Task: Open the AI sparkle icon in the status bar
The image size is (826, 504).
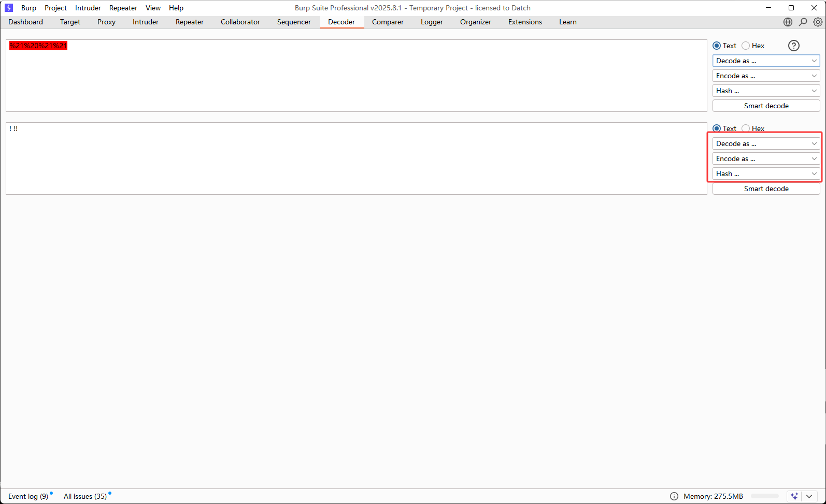Action: pos(794,496)
